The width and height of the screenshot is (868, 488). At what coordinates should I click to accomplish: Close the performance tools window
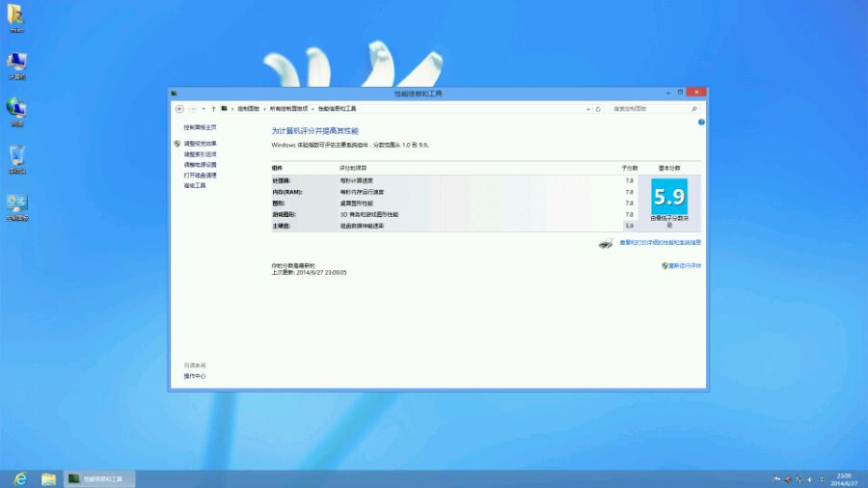[696, 92]
